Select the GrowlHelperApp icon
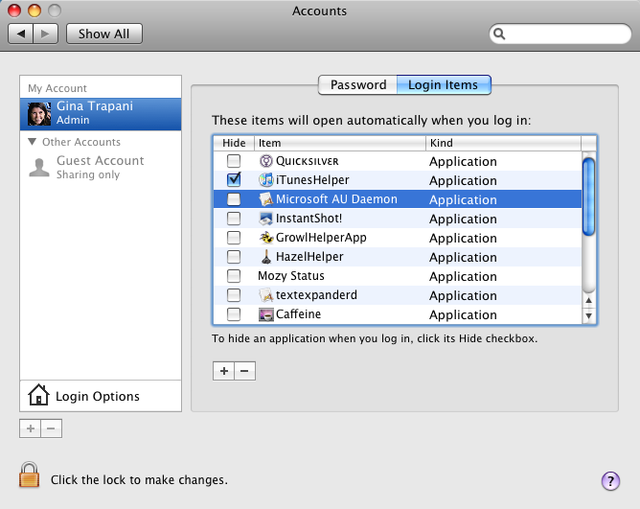 click(x=266, y=238)
